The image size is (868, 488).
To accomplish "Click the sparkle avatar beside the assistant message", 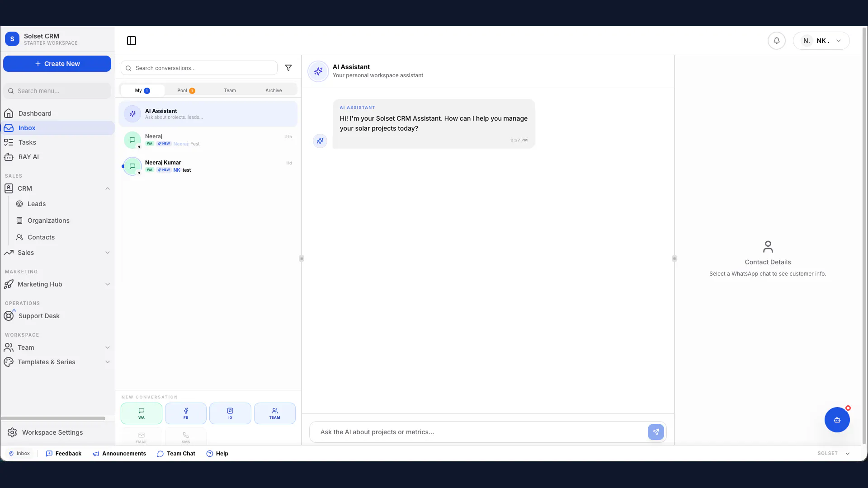I will (320, 141).
